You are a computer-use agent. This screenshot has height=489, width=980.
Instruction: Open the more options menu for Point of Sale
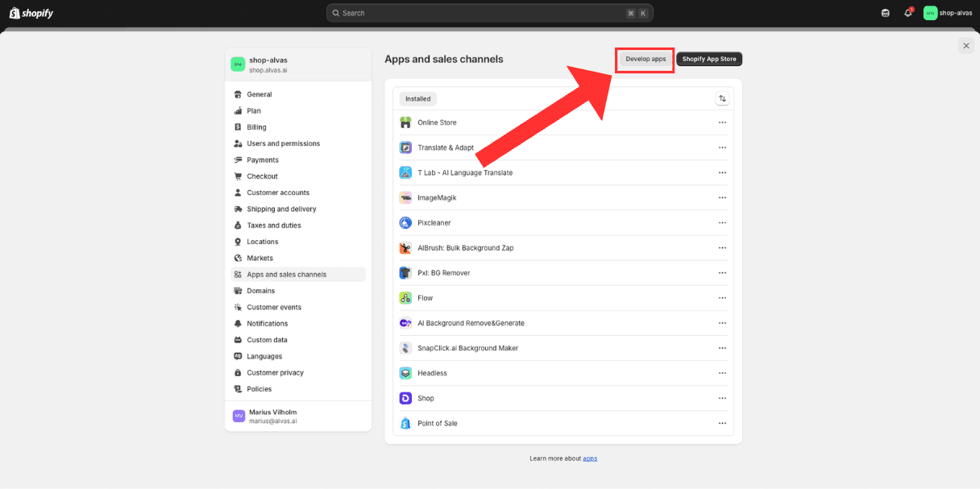[722, 423]
